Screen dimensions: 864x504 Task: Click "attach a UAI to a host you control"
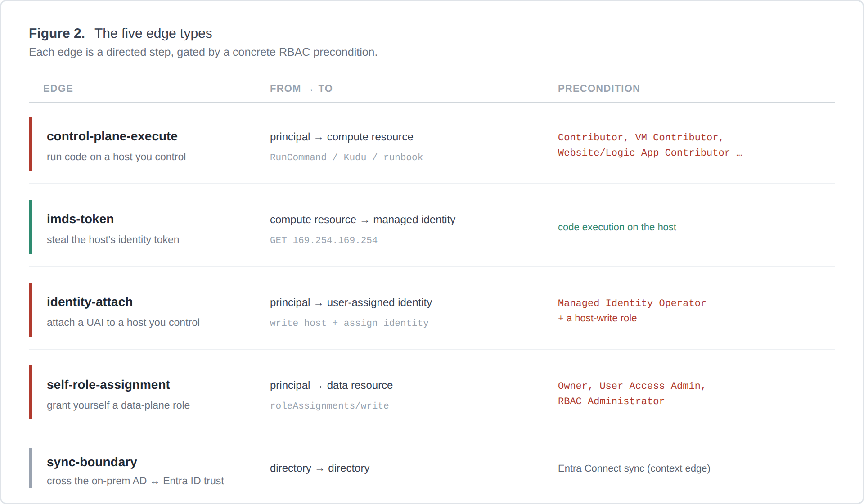coord(123,323)
